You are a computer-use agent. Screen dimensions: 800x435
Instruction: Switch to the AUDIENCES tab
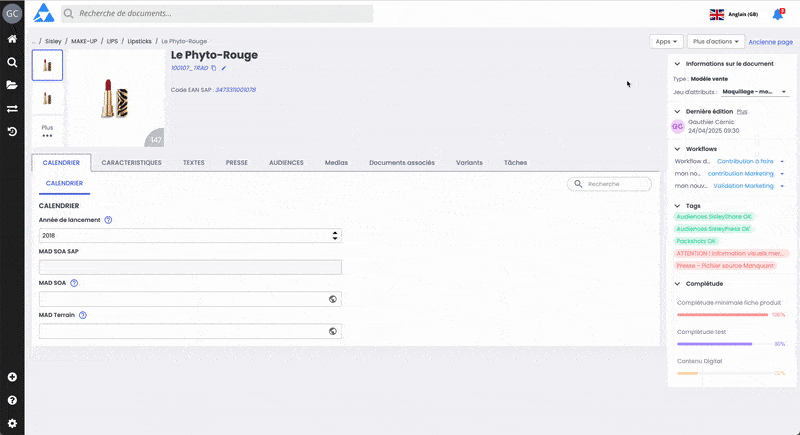[286, 163]
